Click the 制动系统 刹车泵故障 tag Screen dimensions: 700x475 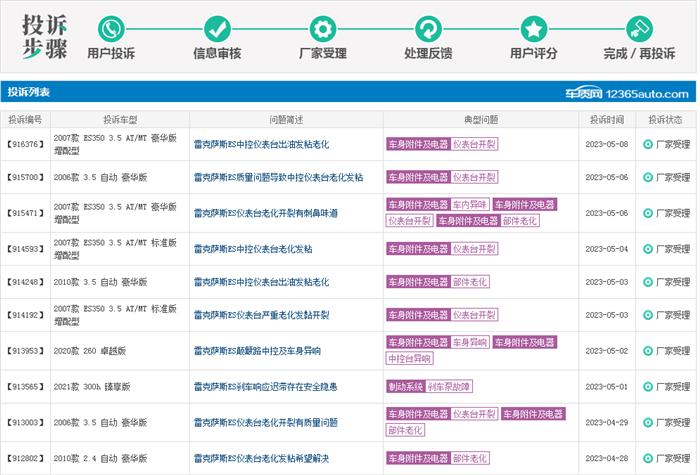coord(429,387)
